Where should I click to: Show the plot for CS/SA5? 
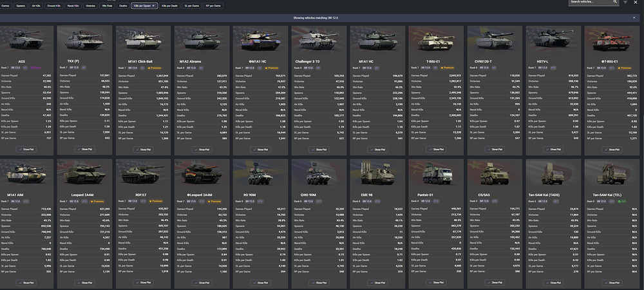point(495,283)
